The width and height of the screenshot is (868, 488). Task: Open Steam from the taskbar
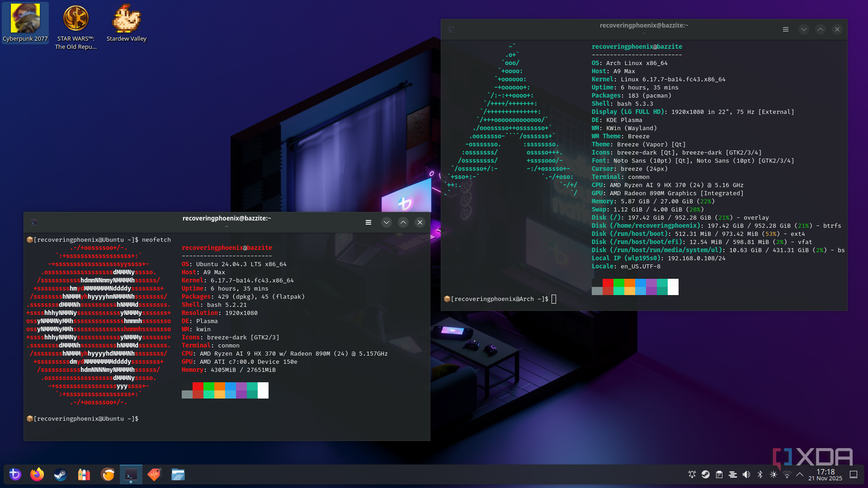pos(61,474)
